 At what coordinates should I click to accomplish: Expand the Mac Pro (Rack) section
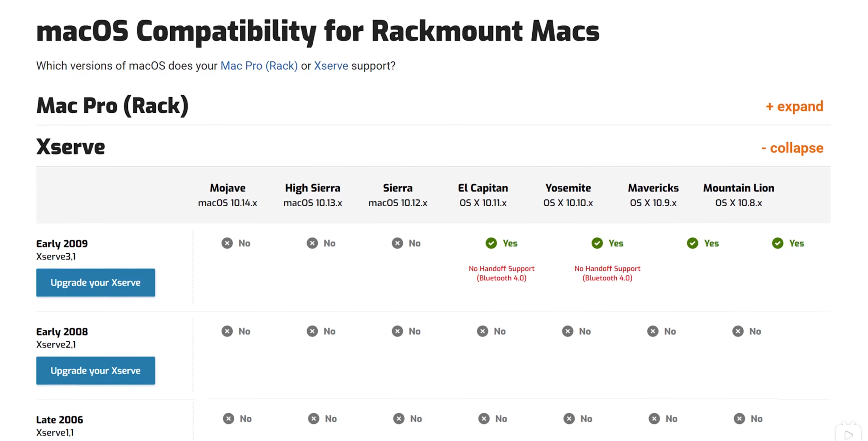click(x=795, y=106)
